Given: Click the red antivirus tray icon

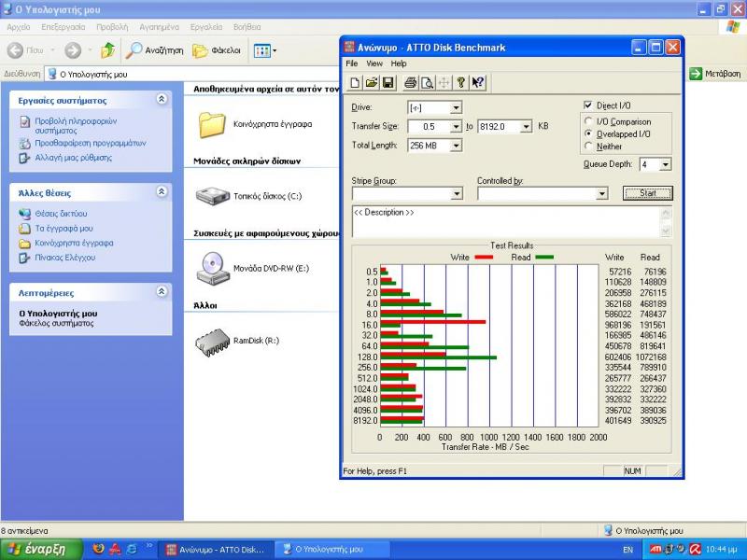Looking at the screenshot, I should pyautogui.click(x=695, y=549).
